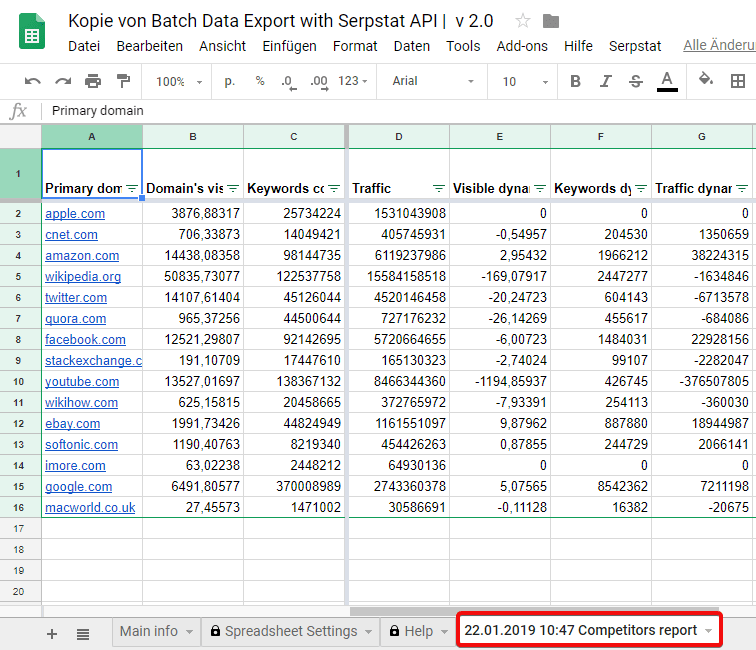Show the all sheets list
This screenshot has width=756, height=650.
[83, 634]
